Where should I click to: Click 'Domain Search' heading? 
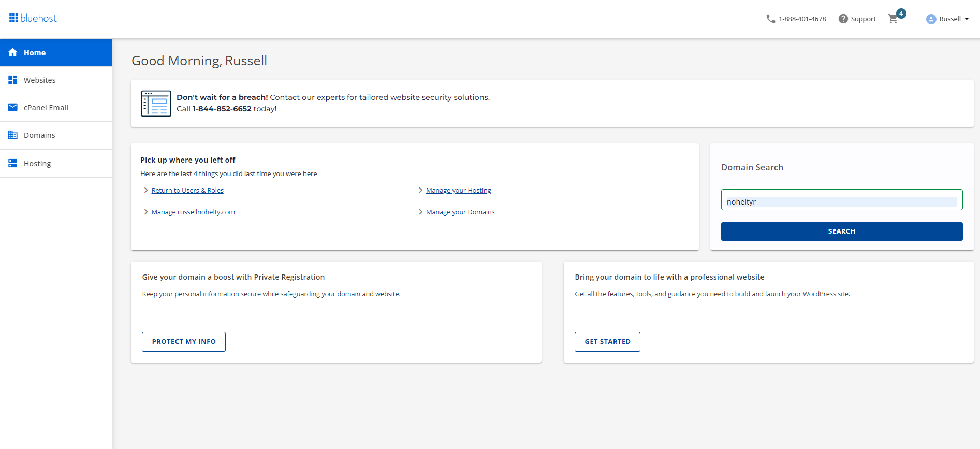[752, 167]
